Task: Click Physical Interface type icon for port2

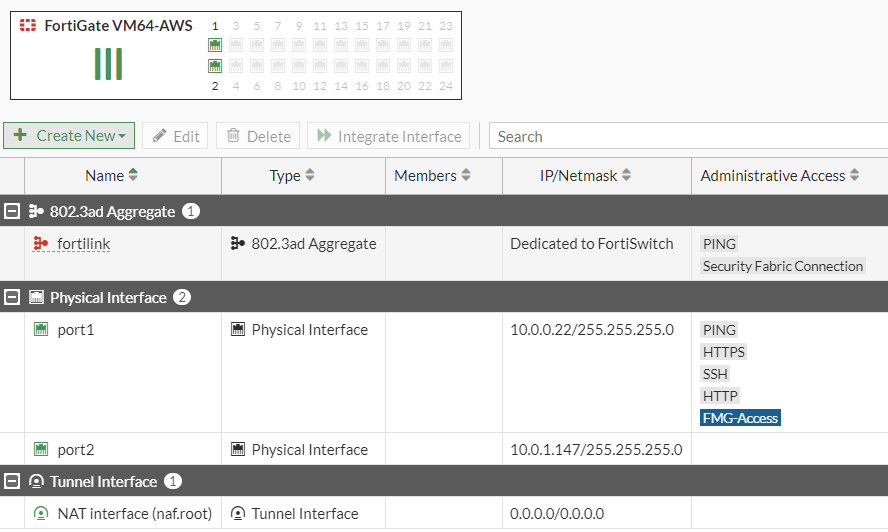Action: (238, 449)
